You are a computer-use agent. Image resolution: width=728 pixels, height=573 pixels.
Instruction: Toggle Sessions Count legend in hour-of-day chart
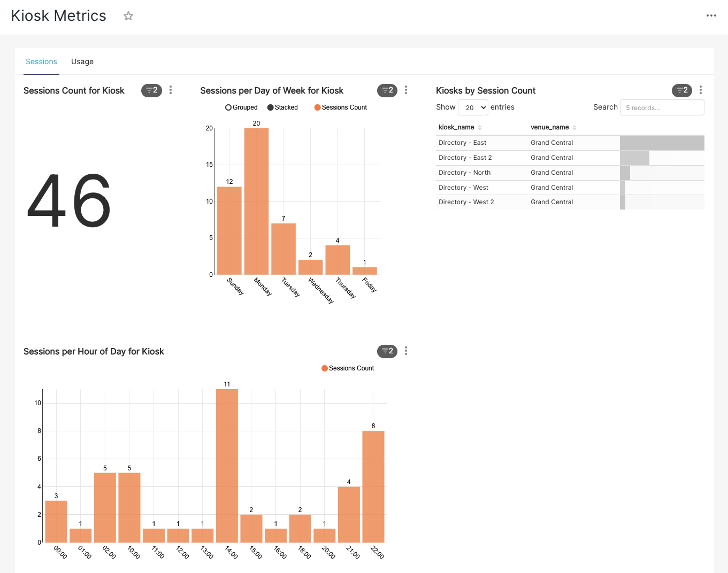click(x=348, y=368)
